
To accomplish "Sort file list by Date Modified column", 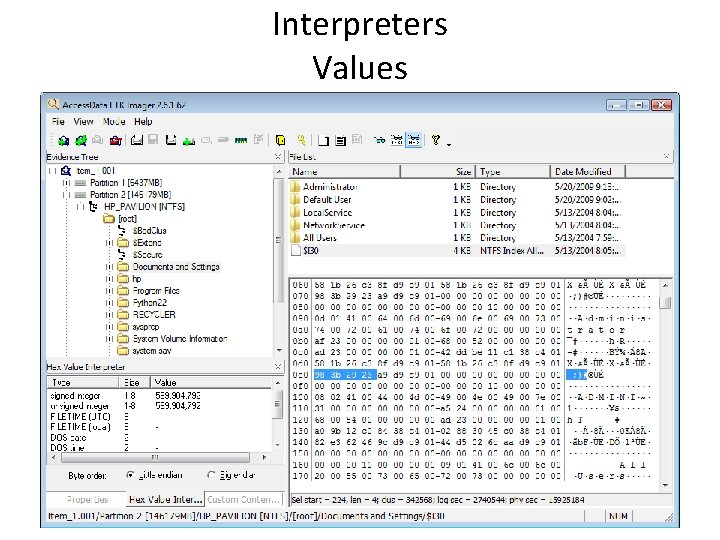I will click(587, 172).
